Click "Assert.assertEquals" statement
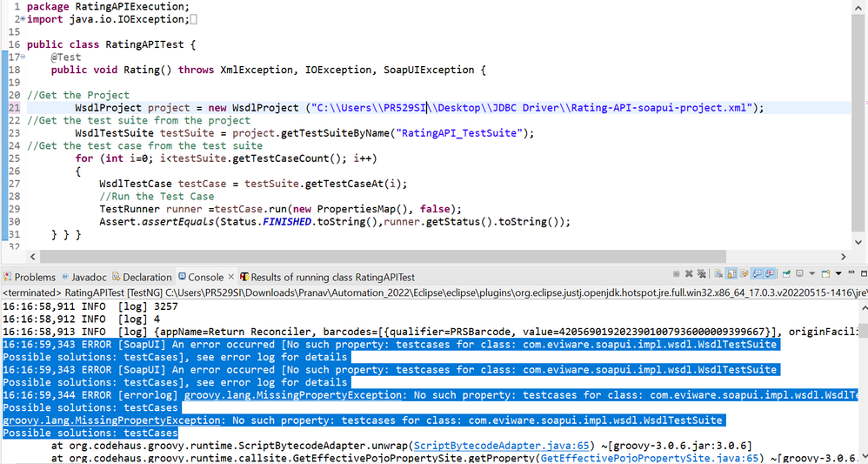Image resolution: width=868 pixels, height=464 pixels. (335, 222)
